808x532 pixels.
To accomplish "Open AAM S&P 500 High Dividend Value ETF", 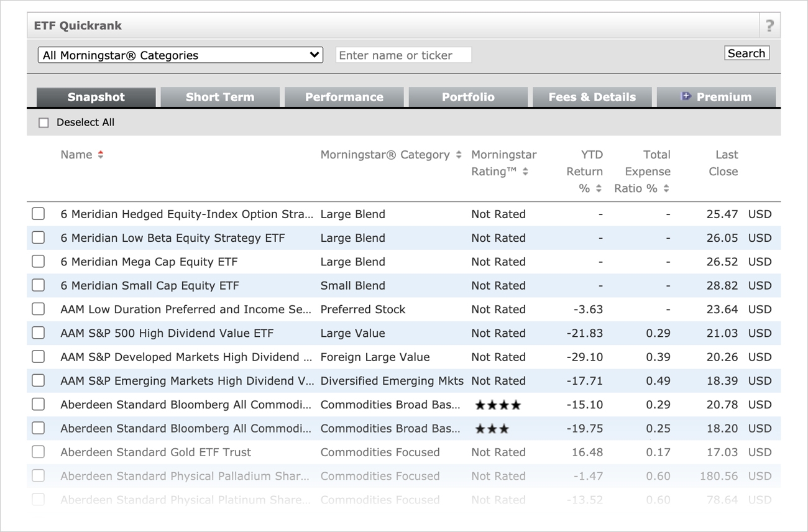I will tap(167, 334).
